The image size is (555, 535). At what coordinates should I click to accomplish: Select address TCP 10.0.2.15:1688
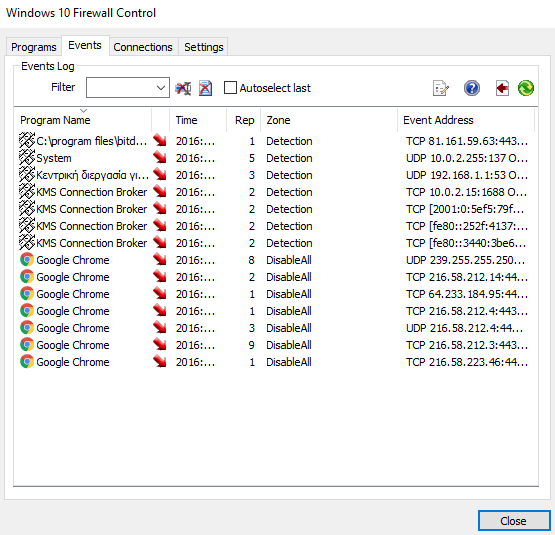coord(467,192)
